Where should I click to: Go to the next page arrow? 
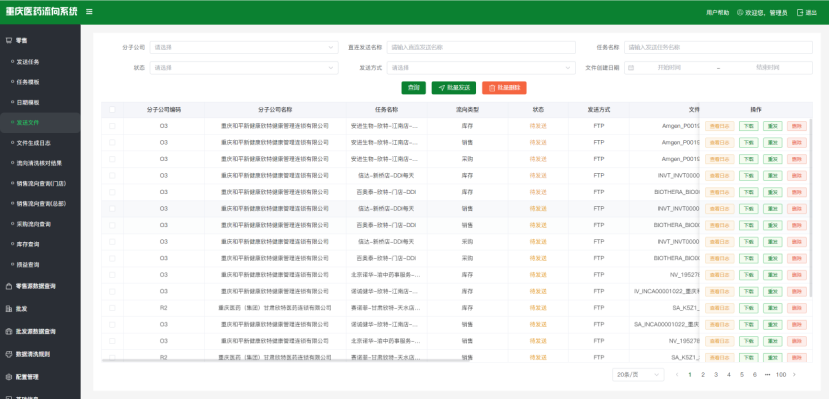793,375
